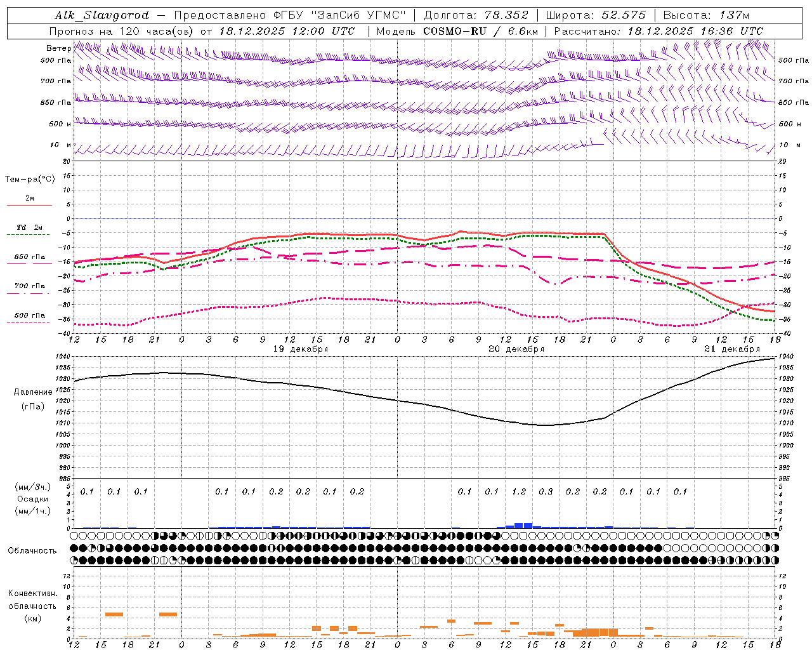Click the '21 декабря' date label
Screen dimensions: 812x650
pyautogui.click(x=731, y=349)
